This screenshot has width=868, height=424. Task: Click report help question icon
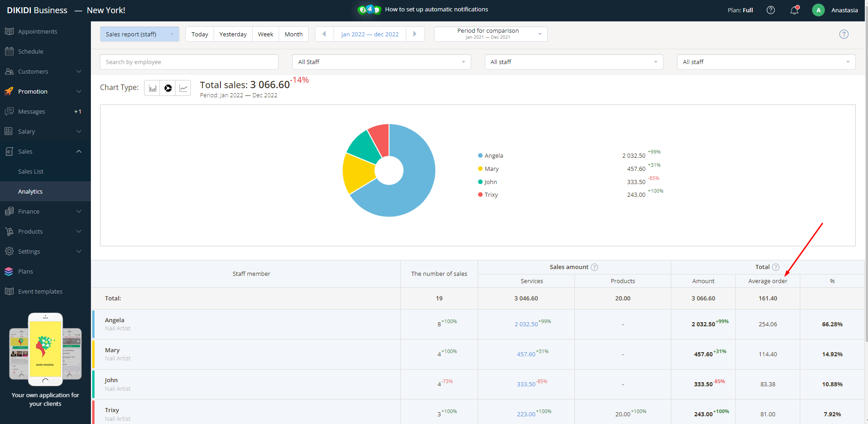(844, 34)
